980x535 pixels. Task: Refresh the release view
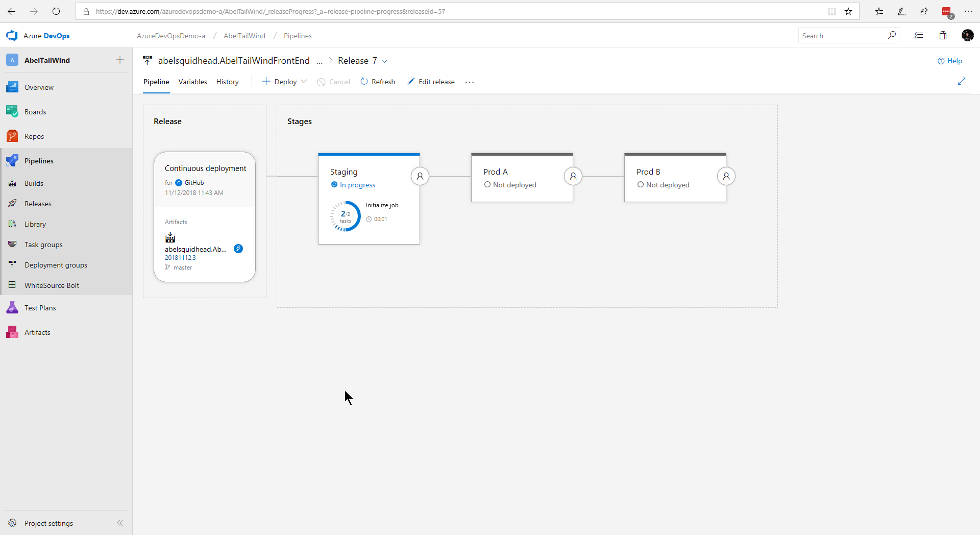378,82
